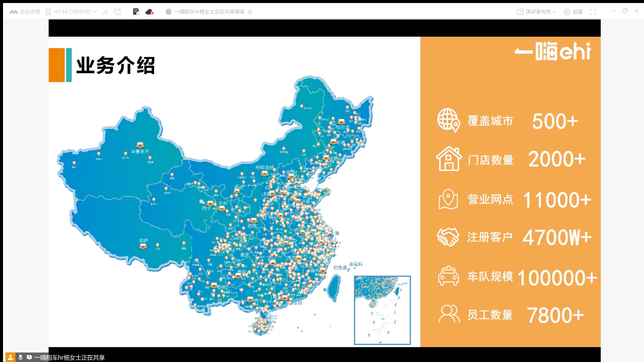
Task: Click the small South China Sea inset map
Action: coord(382,310)
